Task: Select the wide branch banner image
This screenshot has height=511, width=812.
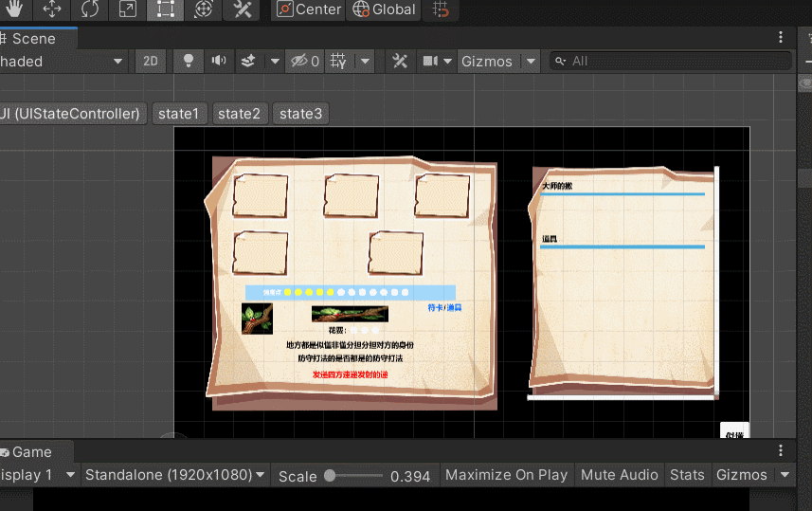Action: pos(350,314)
